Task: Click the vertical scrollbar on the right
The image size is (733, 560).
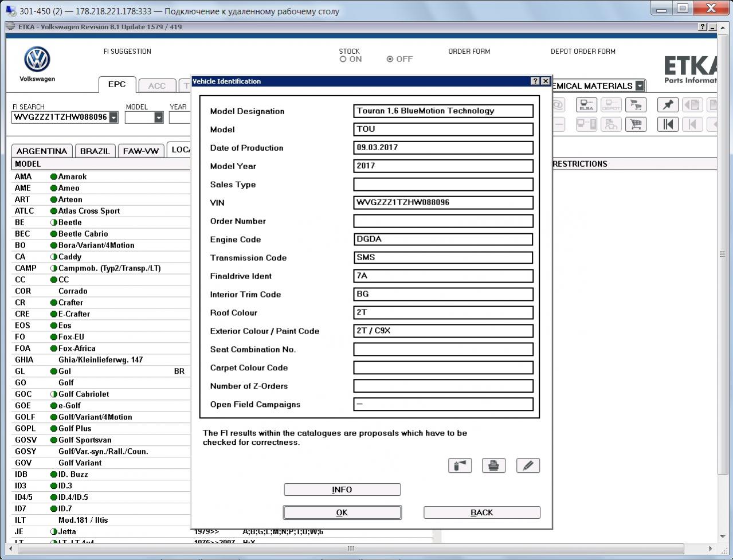Action: click(x=723, y=254)
